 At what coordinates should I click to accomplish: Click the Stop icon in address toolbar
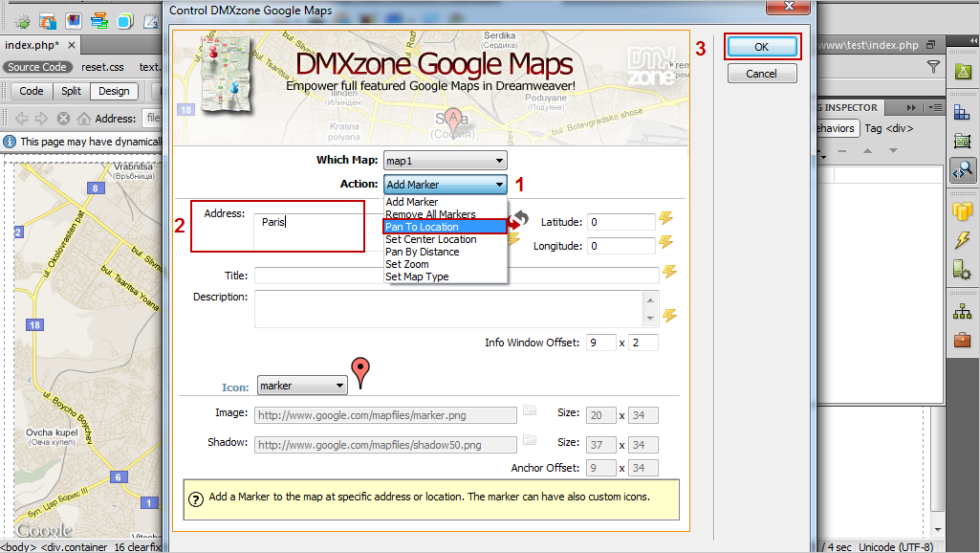(63, 119)
